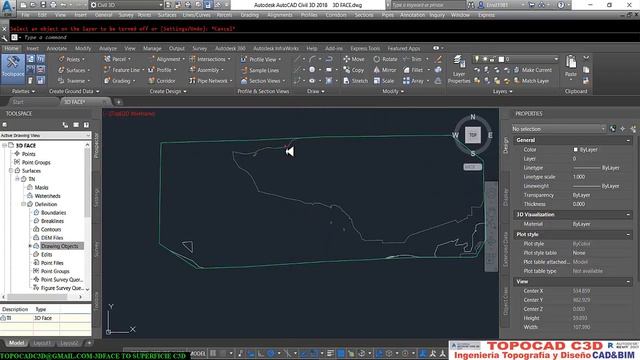Open the Annotate ribbon tab
Screen dimensions: 640x360
[56, 48]
